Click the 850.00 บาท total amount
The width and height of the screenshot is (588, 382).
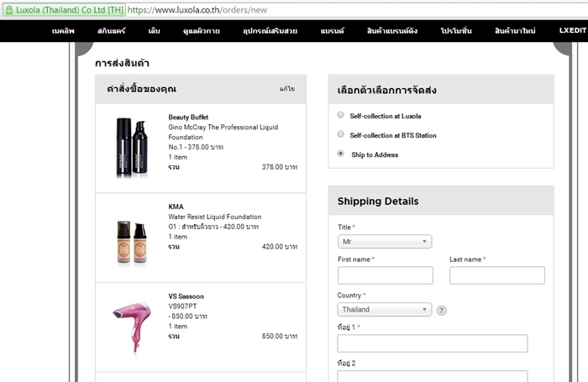[x=280, y=337]
